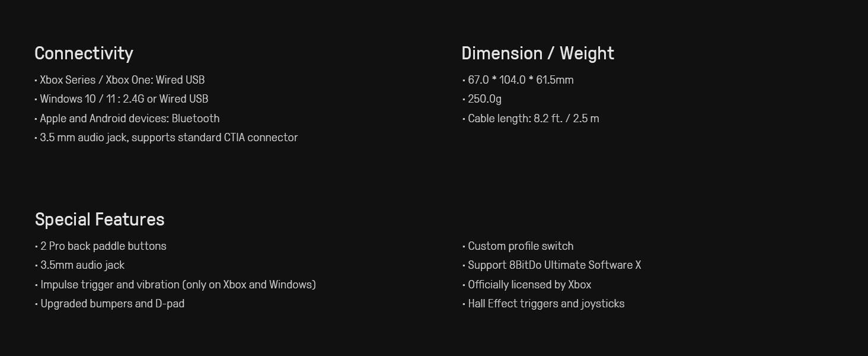Select the Apple and Android devices Bluetooth line
The image size is (868, 356).
[129, 119]
